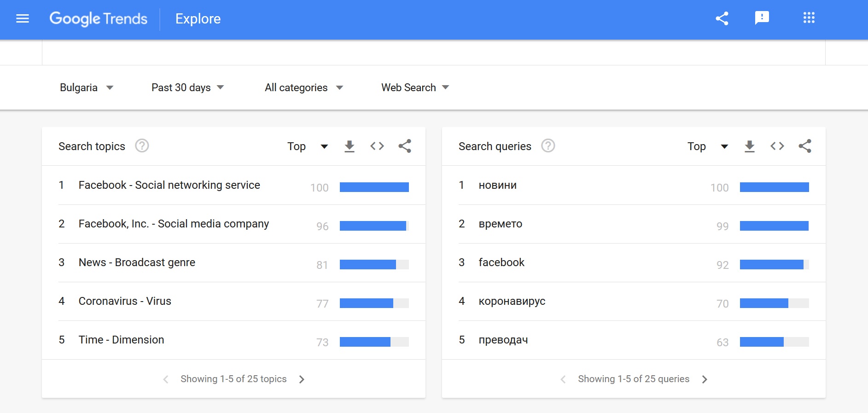Viewport: 868px width, 413px height.
Task: Download Search topics data as CSV
Action: (x=350, y=146)
